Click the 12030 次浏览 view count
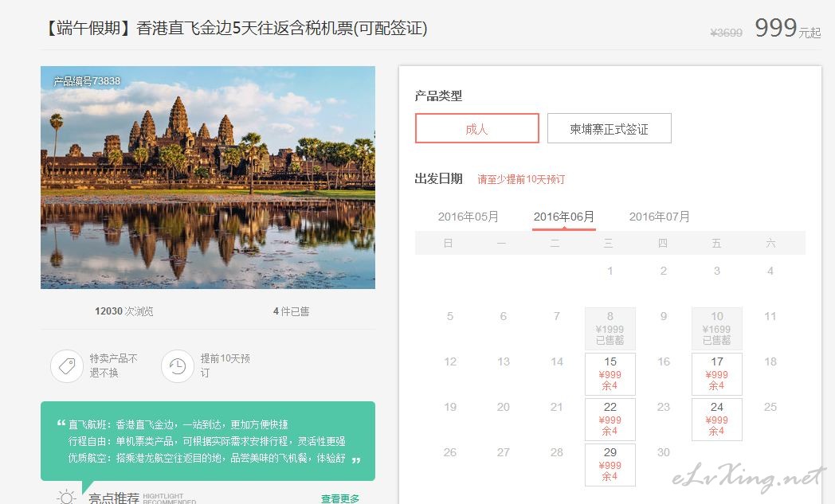Viewport: 835px width, 504px height. pyautogui.click(x=124, y=311)
